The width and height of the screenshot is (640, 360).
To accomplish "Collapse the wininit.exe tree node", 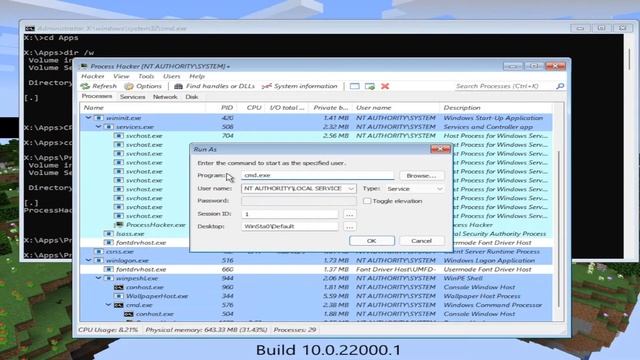I will pos(89,118).
